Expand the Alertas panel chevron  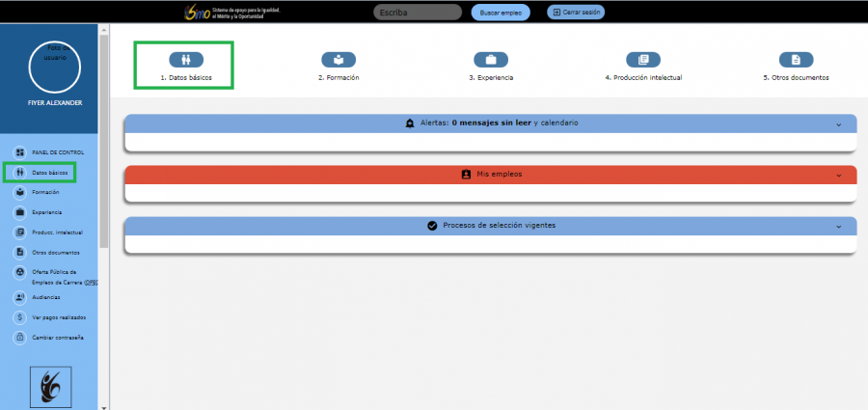[839, 124]
